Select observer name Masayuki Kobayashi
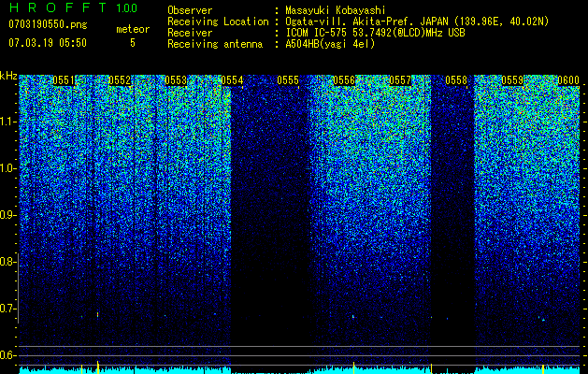This screenshot has width=588, height=374. point(336,10)
